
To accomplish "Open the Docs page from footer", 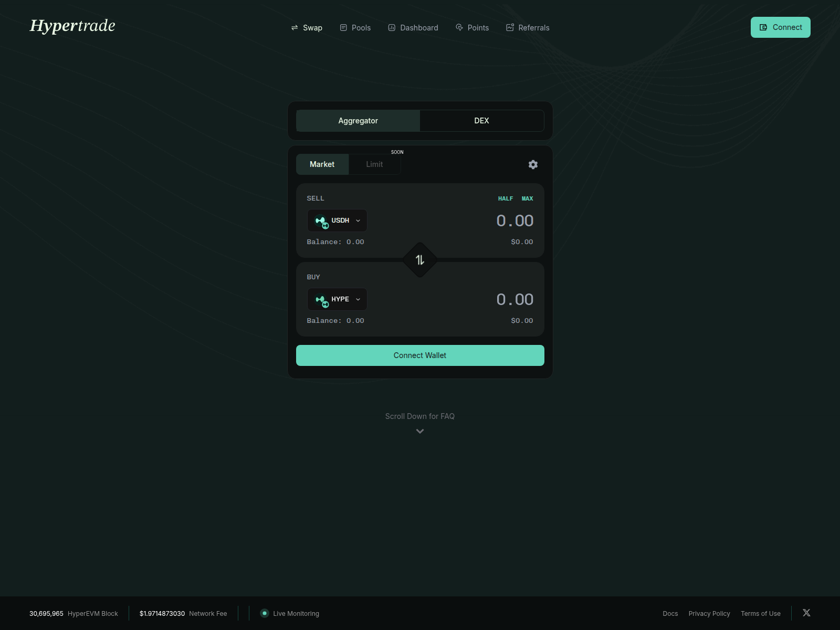I will coord(670,613).
